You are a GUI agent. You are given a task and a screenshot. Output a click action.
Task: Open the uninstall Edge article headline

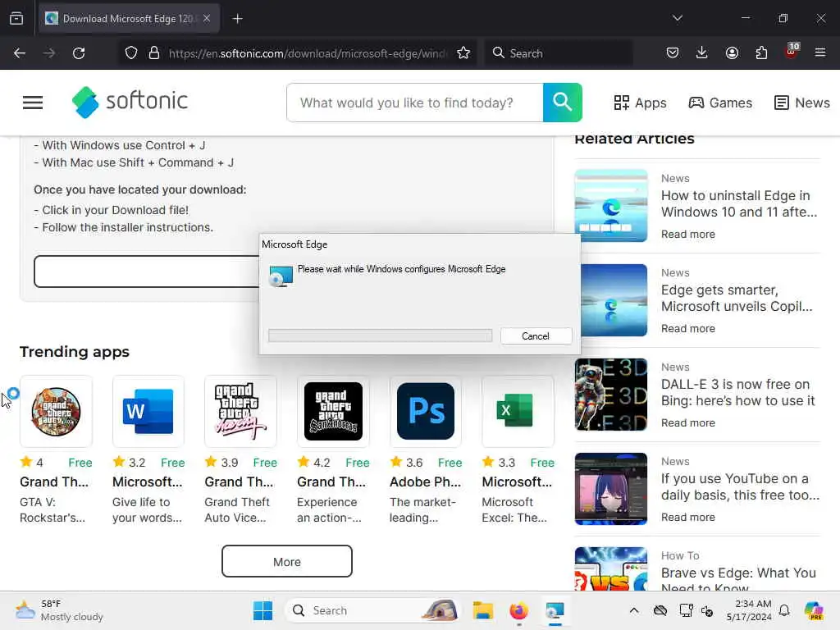pos(739,203)
